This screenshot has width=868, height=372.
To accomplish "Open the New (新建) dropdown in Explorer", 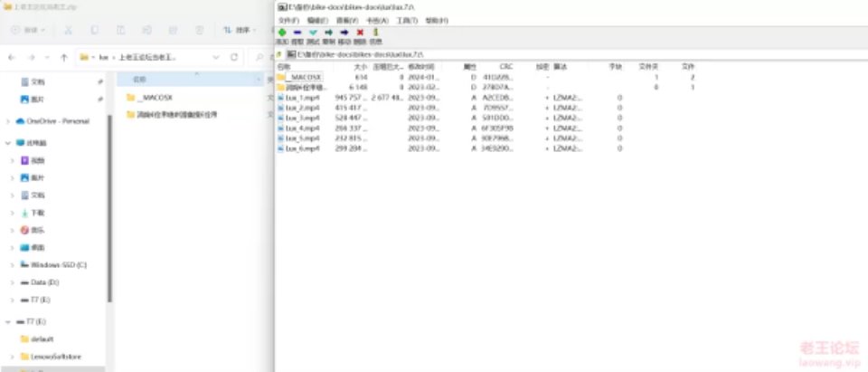I will point(28,30).
